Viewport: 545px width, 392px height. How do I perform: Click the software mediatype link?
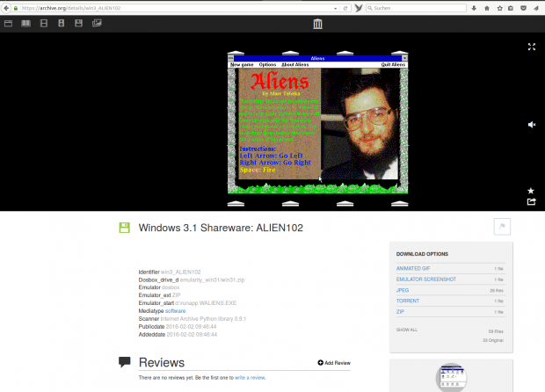click(175, 311)
